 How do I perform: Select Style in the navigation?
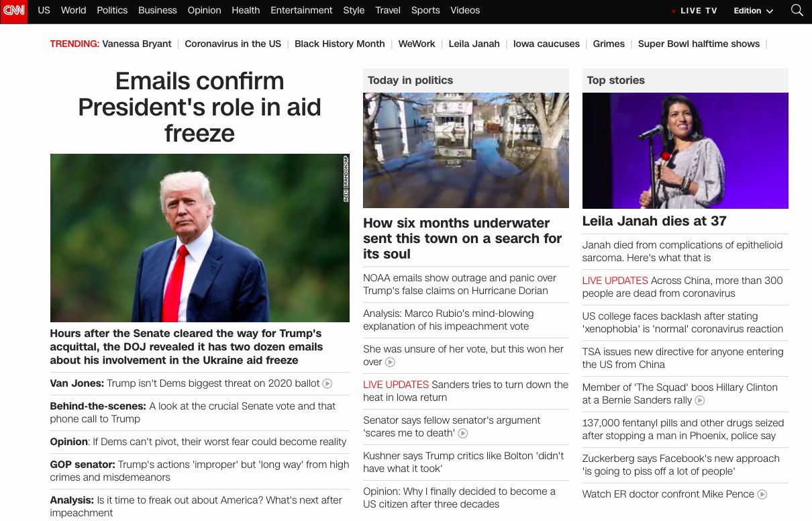(354, 10)
